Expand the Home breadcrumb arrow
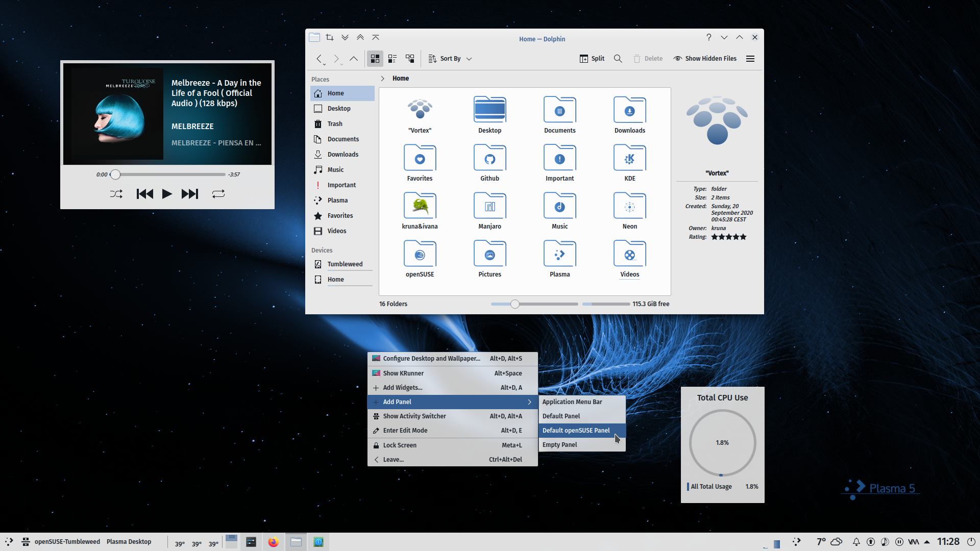Screen dimensions: 980x551 click(x=382, y=79)
